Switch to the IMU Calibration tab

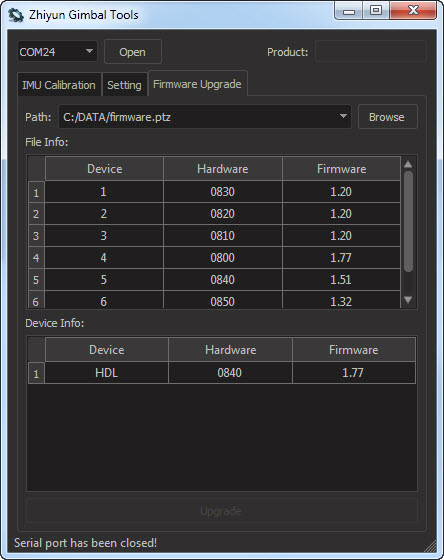pos(59,85)
